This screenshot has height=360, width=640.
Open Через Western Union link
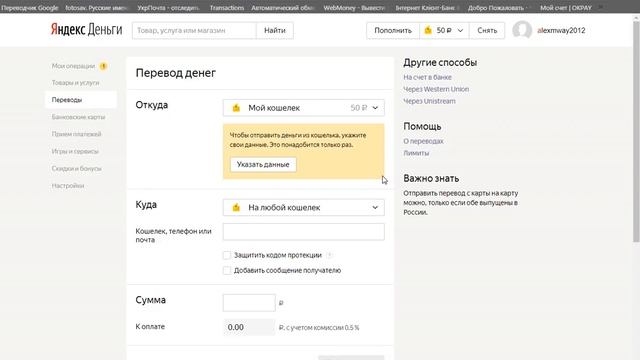436,89
